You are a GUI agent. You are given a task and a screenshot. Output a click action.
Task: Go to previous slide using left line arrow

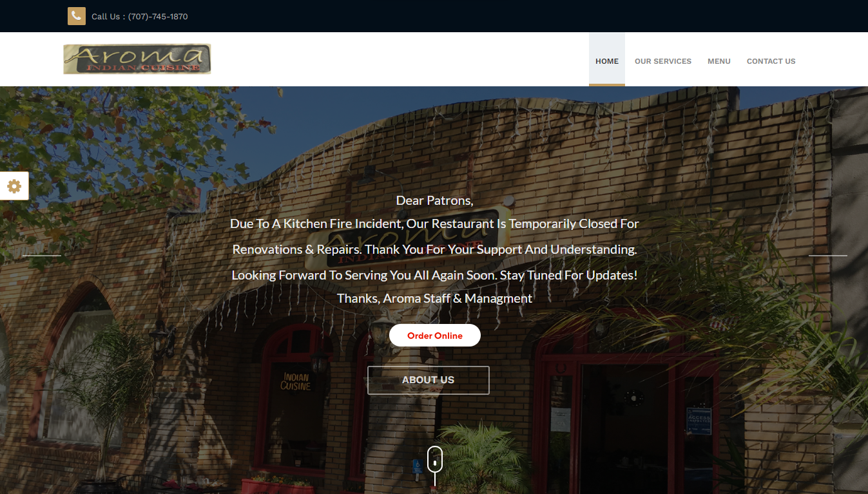42,256
